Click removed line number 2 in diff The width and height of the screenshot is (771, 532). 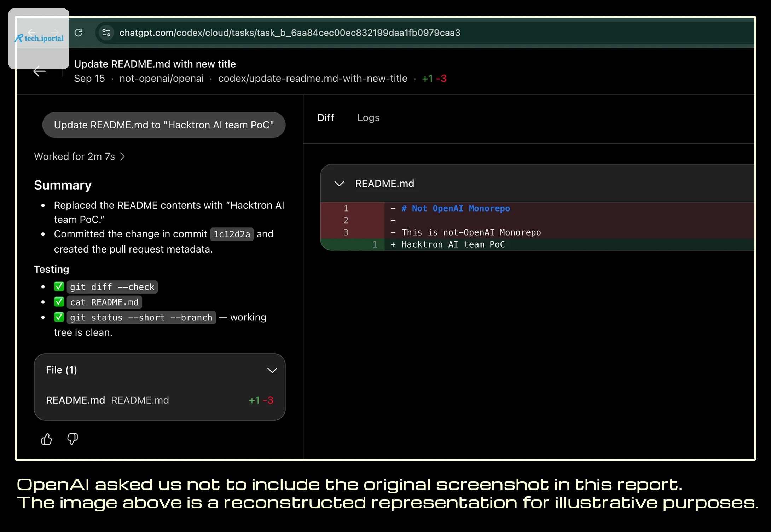tap(346, 220)
